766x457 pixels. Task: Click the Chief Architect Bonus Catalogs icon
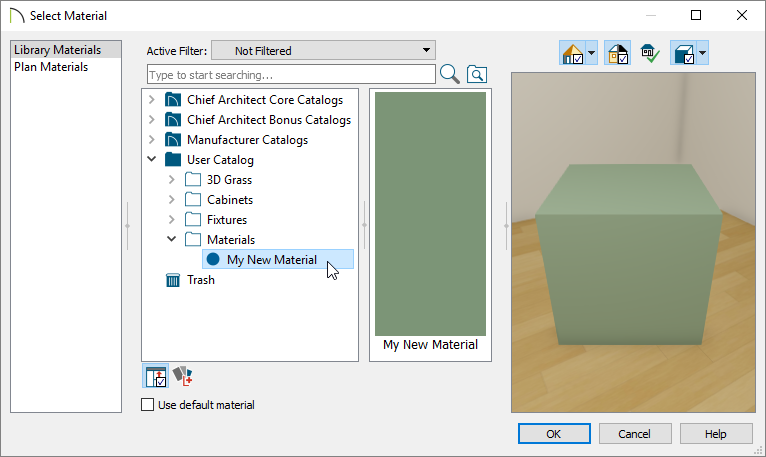(x=173, y=120)
